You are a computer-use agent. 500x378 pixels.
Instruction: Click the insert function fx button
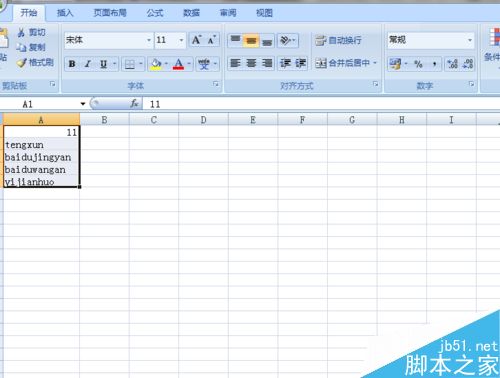tap(134, 104)
